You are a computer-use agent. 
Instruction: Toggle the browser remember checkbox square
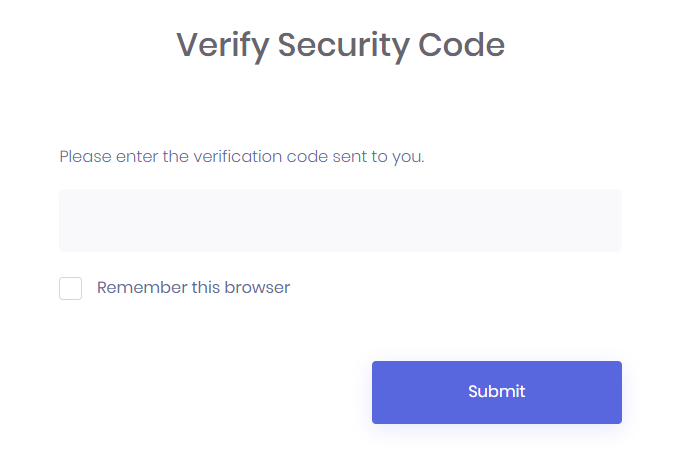(x=70, y=289)
